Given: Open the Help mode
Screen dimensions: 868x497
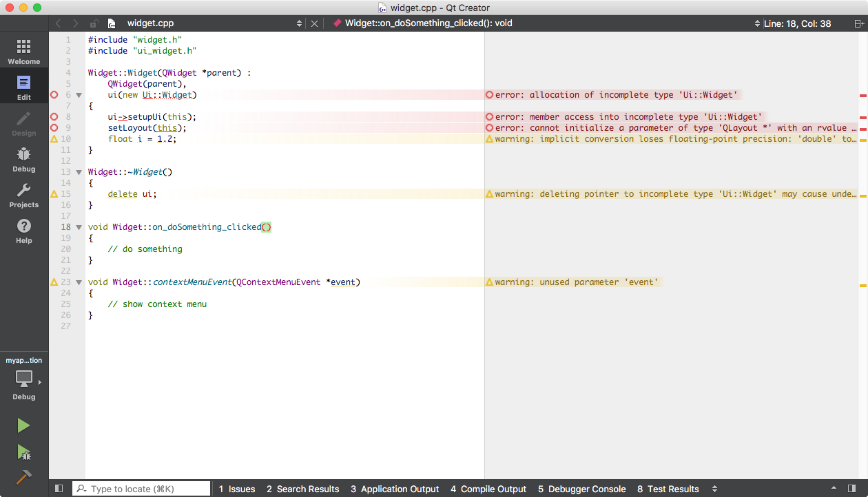Looking at the screenshot, I should click(24, 231).
